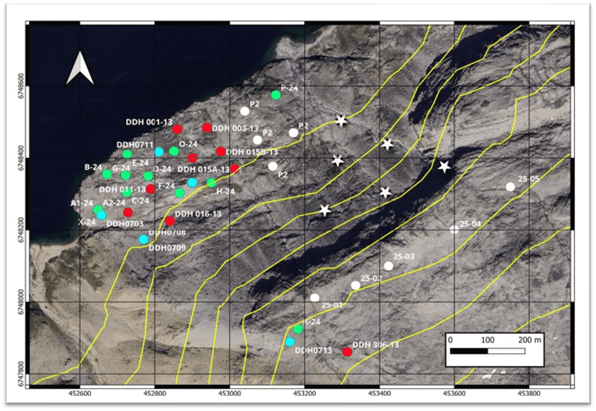Click the white 25-04 marker
596x411 pixels.
pyautogui.click(x=454, y=229)
